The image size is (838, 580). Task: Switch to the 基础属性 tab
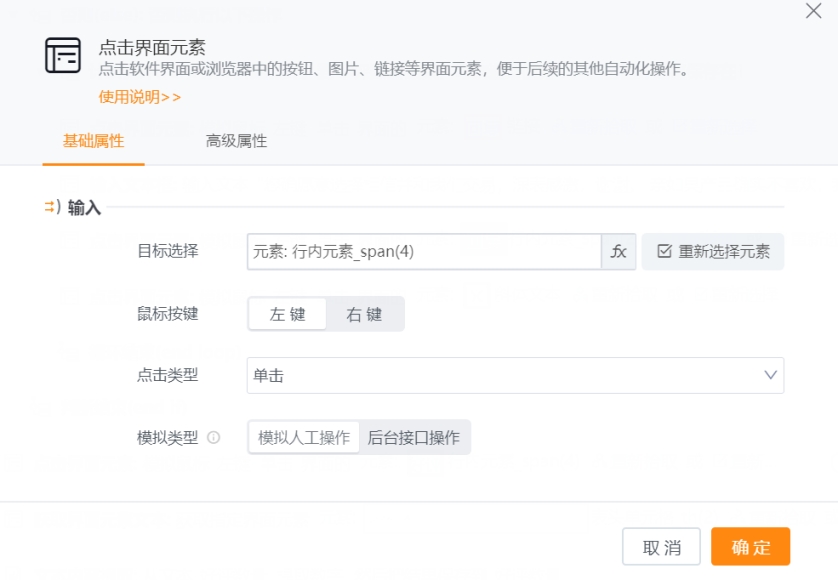click(93, 142)
